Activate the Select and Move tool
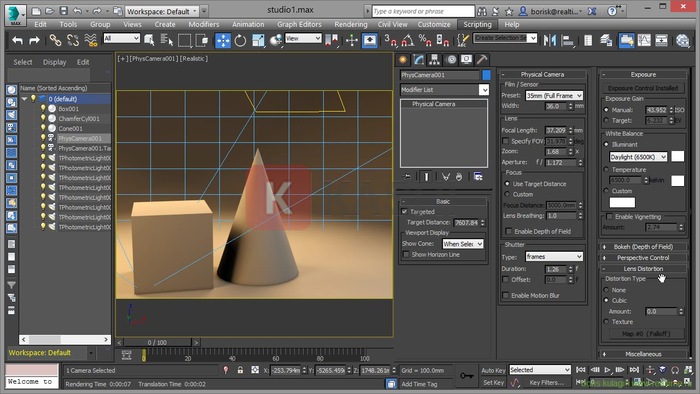Viewport: 700px width, 394px height. click(x=223, y=41)
